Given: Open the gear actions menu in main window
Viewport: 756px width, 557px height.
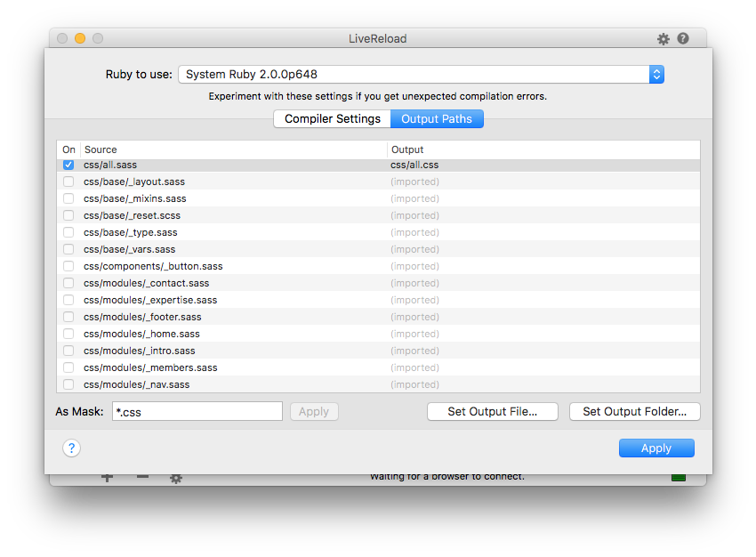Looking at the screenshot, I should coord(176,479).
